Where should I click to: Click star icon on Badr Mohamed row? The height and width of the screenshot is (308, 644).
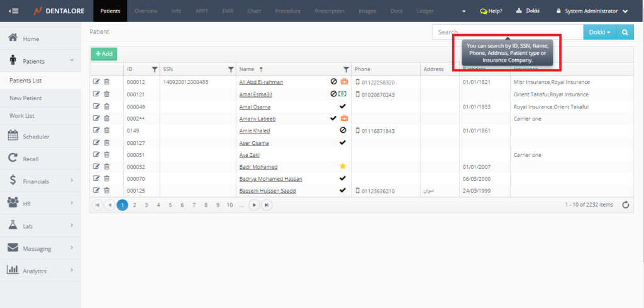pyautogui.click(x=343, y=166)
